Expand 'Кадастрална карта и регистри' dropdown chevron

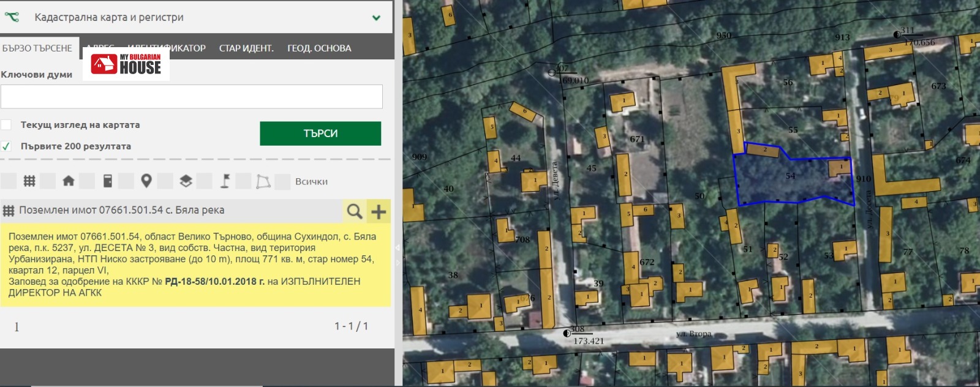376,18
